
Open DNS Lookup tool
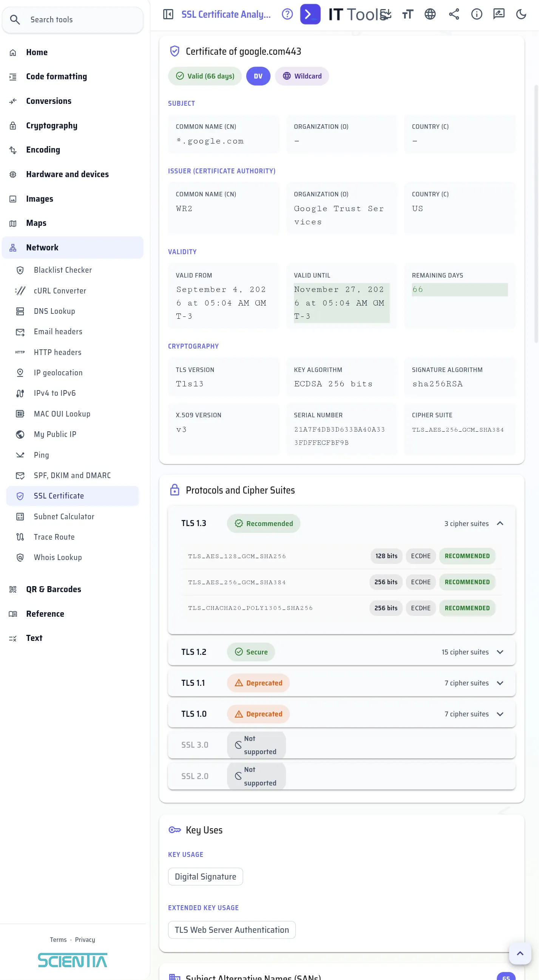click(73, 311)
